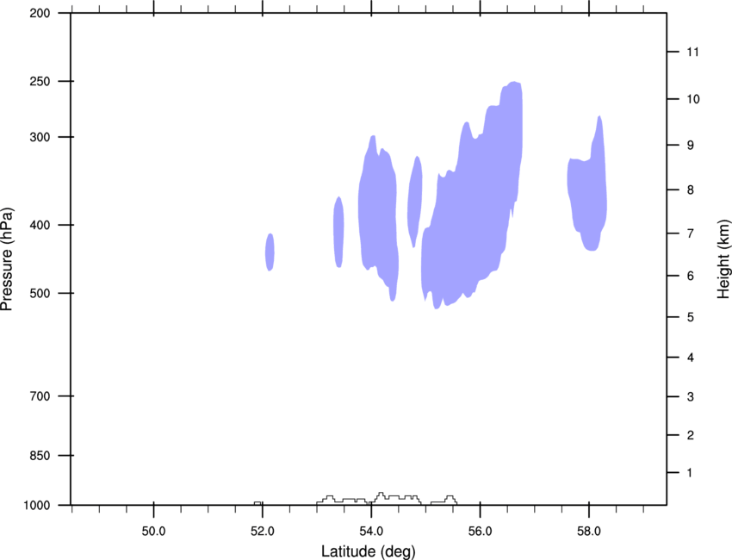
Task: Select the 850 pressure tick label
Action: tap(40, 456)
